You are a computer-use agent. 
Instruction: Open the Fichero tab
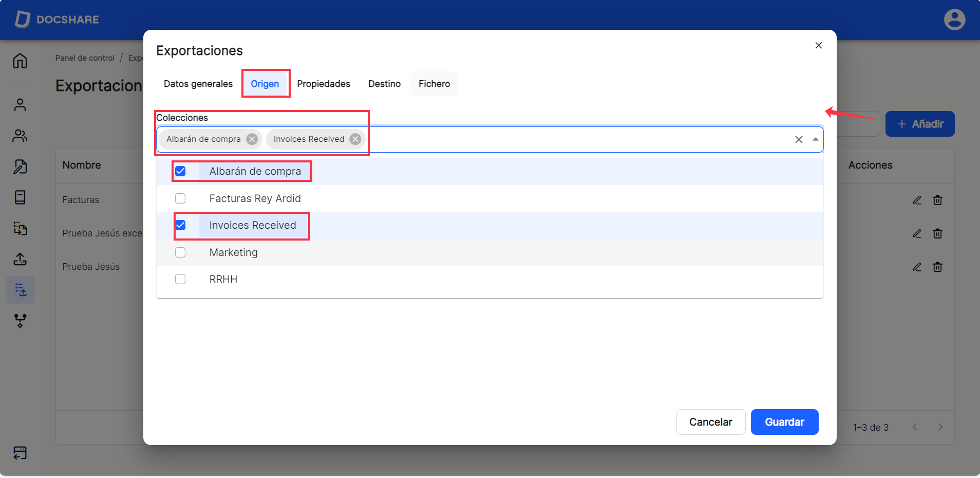click(435, 84)
